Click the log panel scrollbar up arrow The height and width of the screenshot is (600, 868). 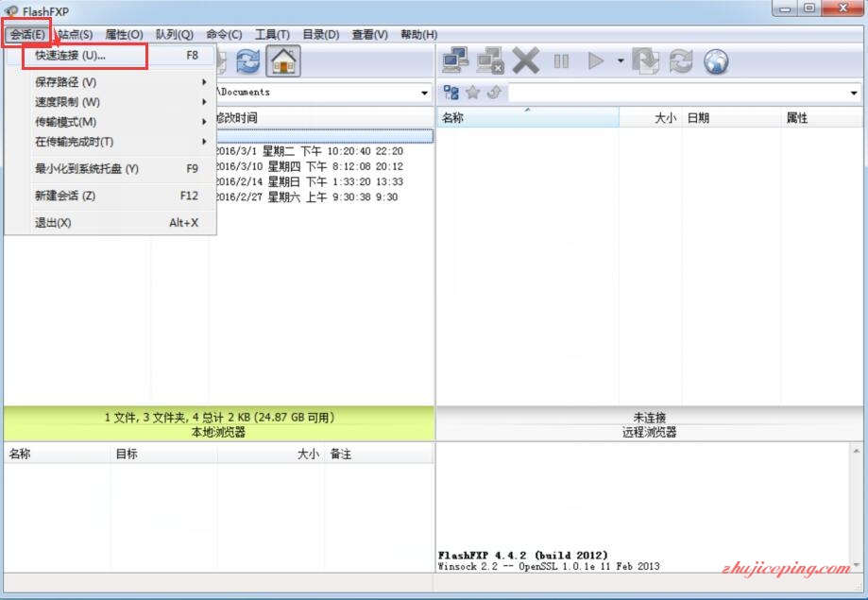[857, 452]
